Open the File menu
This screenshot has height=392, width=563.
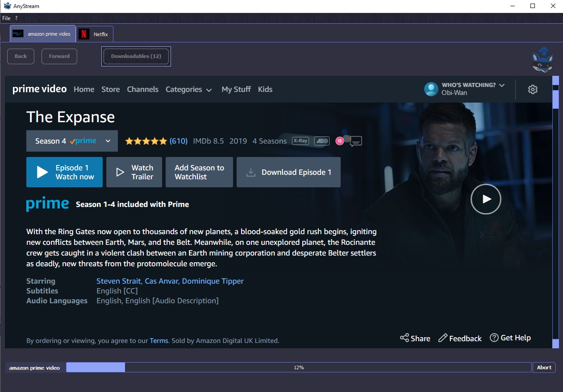(6, 18)
